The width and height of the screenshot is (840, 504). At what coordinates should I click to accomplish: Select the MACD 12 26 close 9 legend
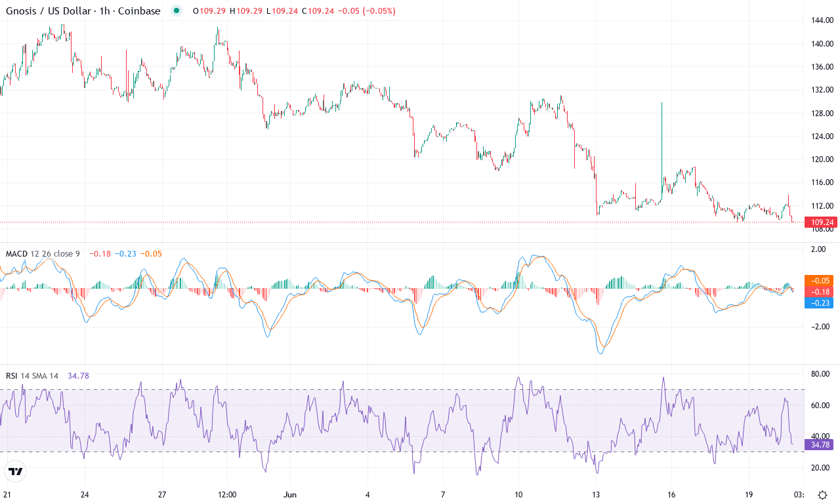click(x=43, y=254)
